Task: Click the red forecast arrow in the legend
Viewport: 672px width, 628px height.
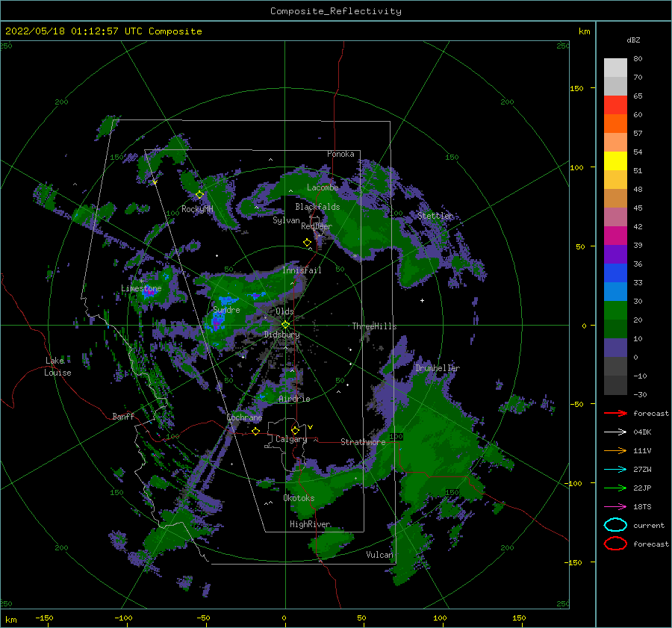Action: pyautogui.click(x=615, y=413)
